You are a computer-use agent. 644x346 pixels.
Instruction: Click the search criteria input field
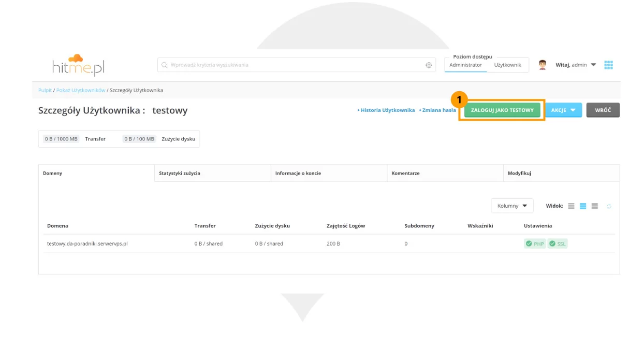[297, 65]
